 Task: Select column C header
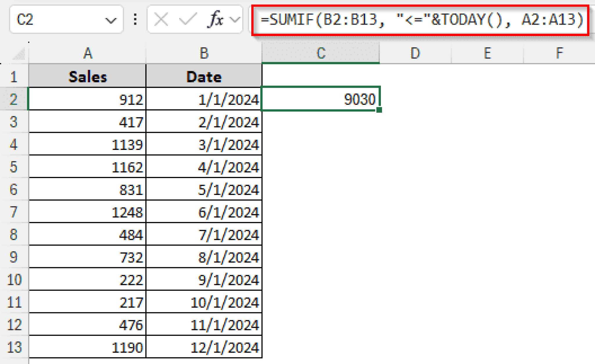[321, 53]
